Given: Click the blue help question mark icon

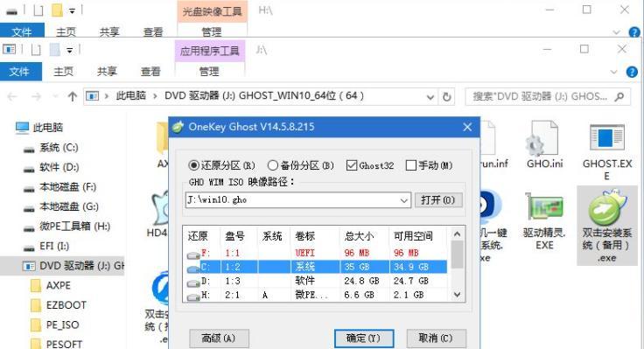Looking at the screenshot, I should (632, 73).
